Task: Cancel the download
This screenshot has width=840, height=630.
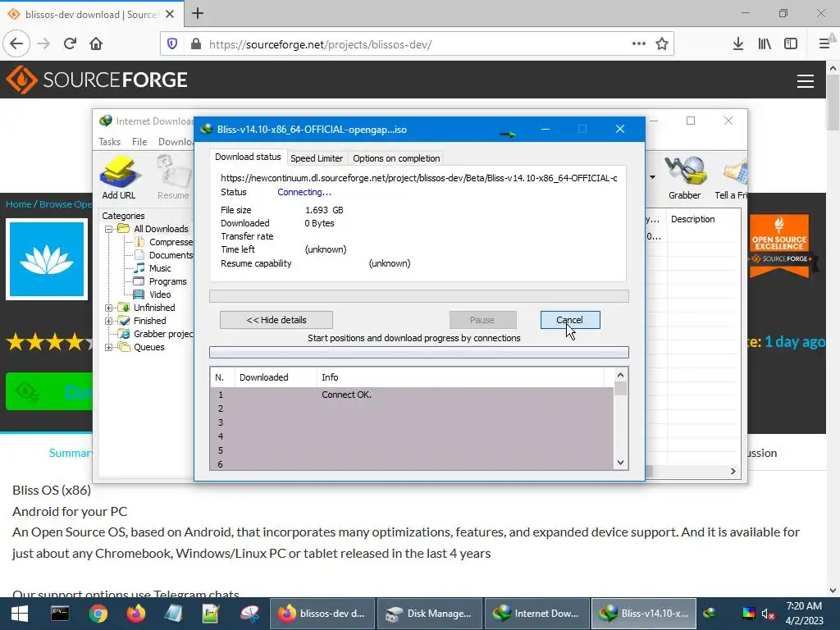Action: (x=570, y=320)
